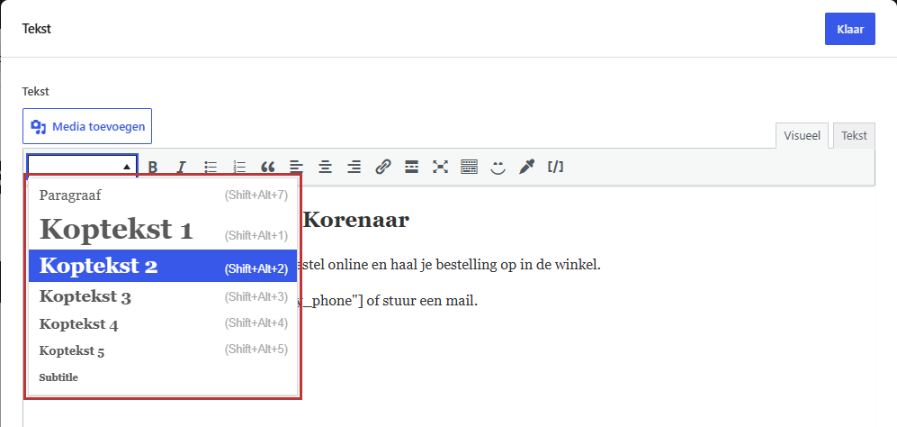Click the eyedropper color picker icon
The image size is (897, 427).
[526, 167]
